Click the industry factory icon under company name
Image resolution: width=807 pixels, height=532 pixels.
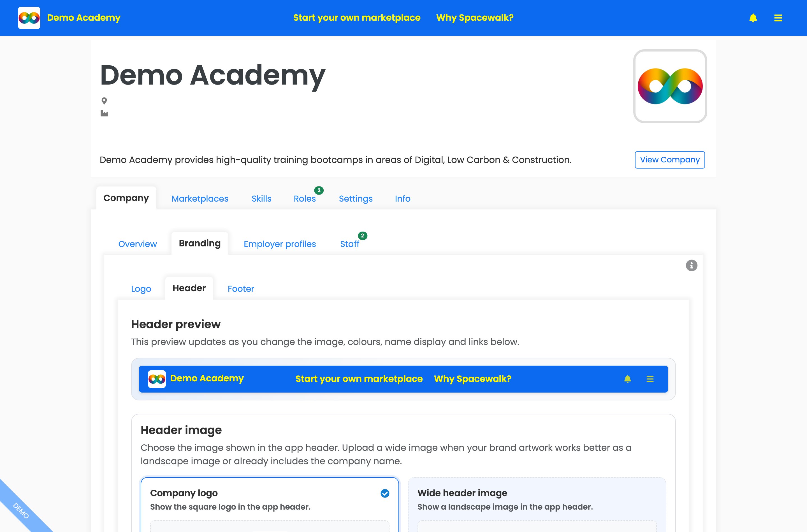[x=104, y=113]
